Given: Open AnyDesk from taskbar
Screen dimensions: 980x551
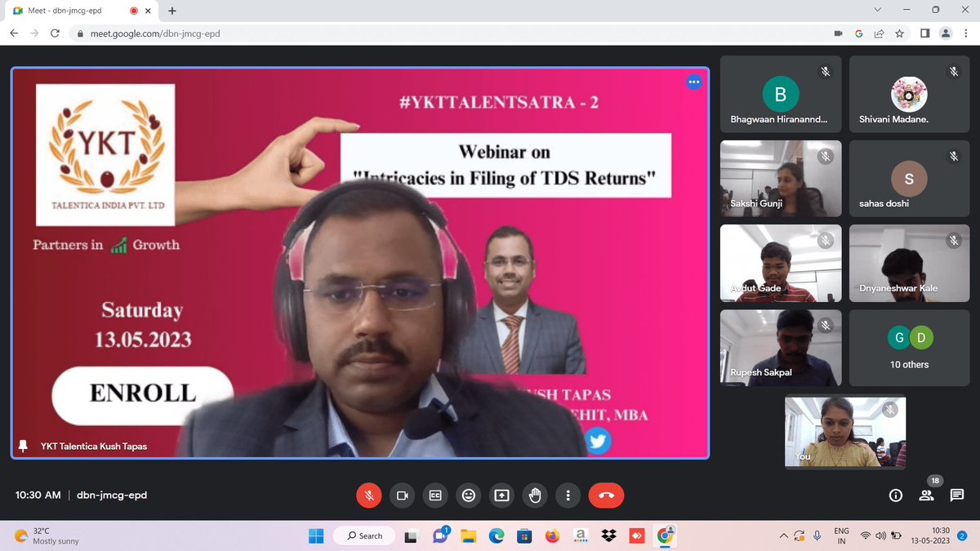Looking at the screenshot, I should coord(637,535).
